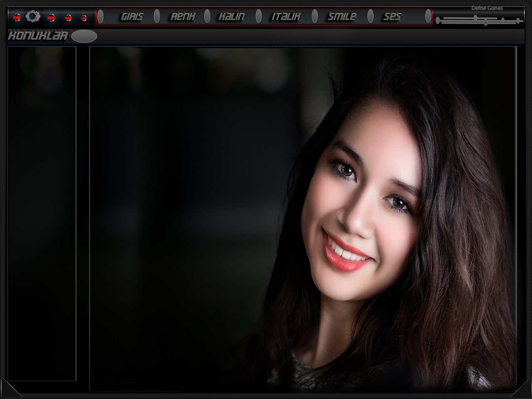Image resolution: width=532 pixels, height=399 pixels.
Task: Open the Renk color picker
Action: 183,17
